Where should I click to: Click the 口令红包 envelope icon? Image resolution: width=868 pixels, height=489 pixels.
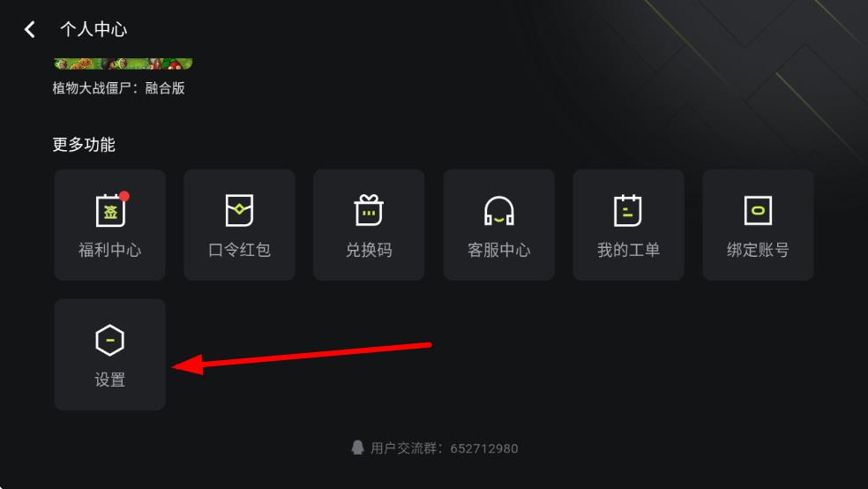[x=239, y=210]
